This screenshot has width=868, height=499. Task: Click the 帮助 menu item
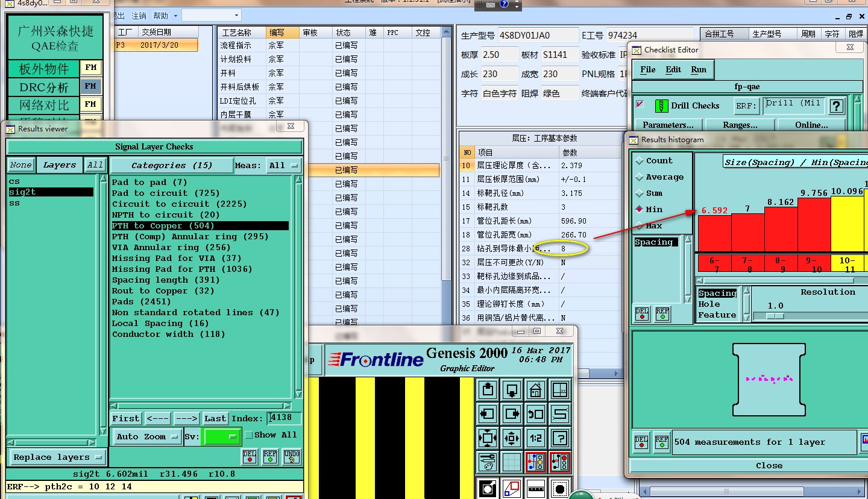161,16
